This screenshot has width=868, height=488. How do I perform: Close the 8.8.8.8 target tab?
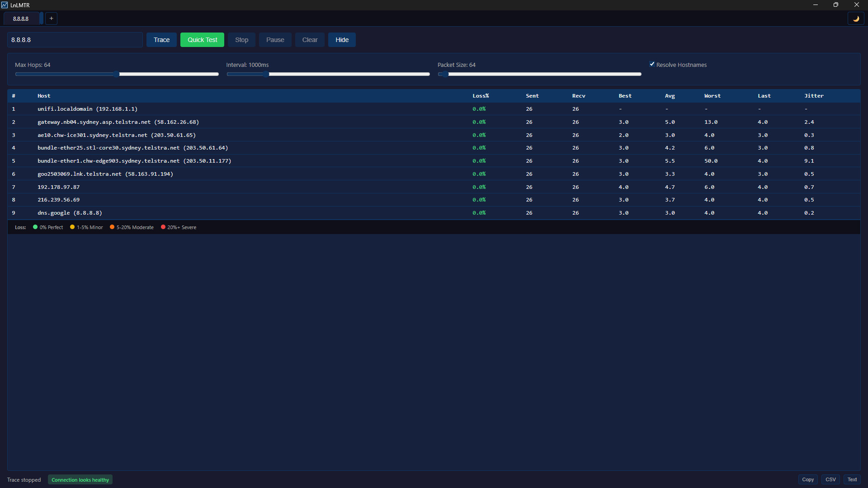click(41, 19)
